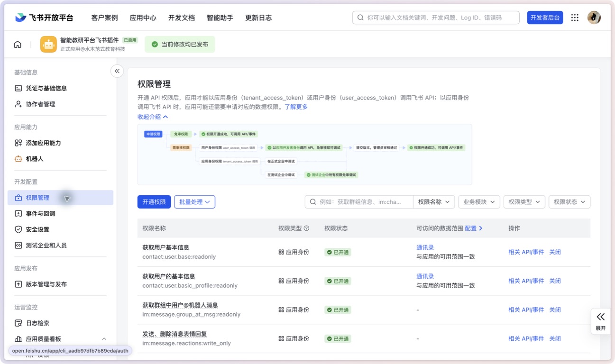Click the 开发者后台 button

click(545, 18)
